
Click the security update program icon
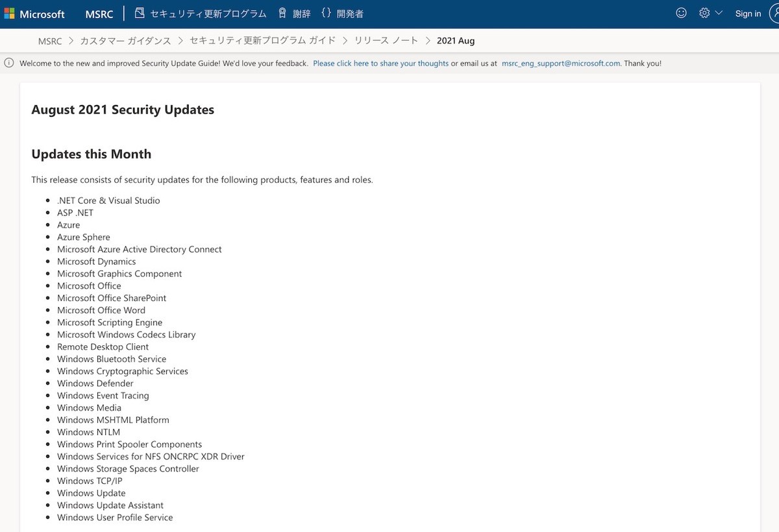tap(140, 13)
